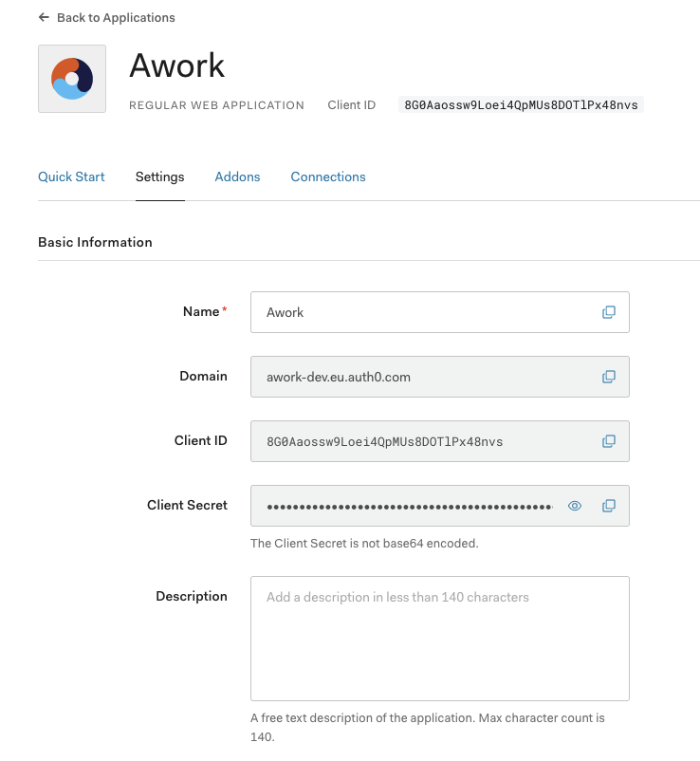Click the form's Client ID label
Screen dimensions: 700x761
pos(201,440)
